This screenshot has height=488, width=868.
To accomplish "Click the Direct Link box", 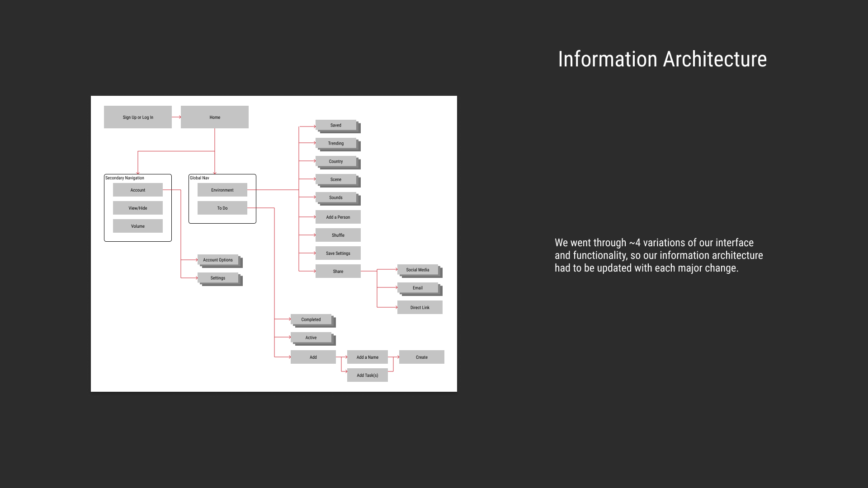I will coord(420,307).
